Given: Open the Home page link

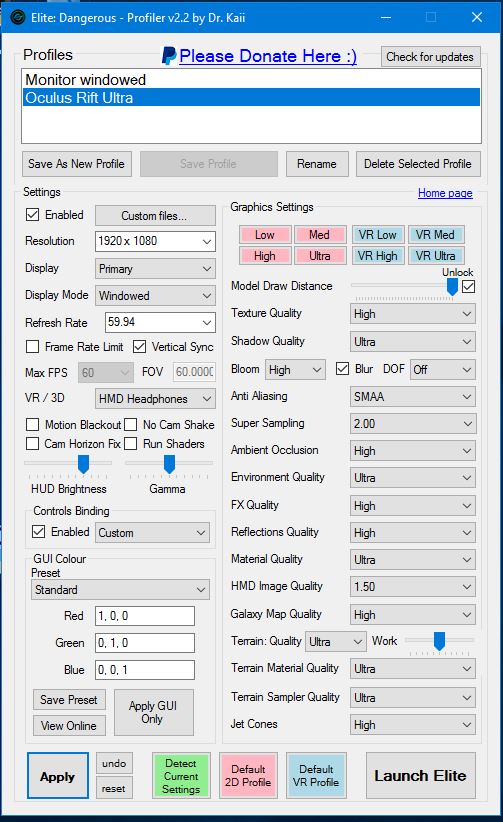Looking at the screenshot, I should point(445,193).
